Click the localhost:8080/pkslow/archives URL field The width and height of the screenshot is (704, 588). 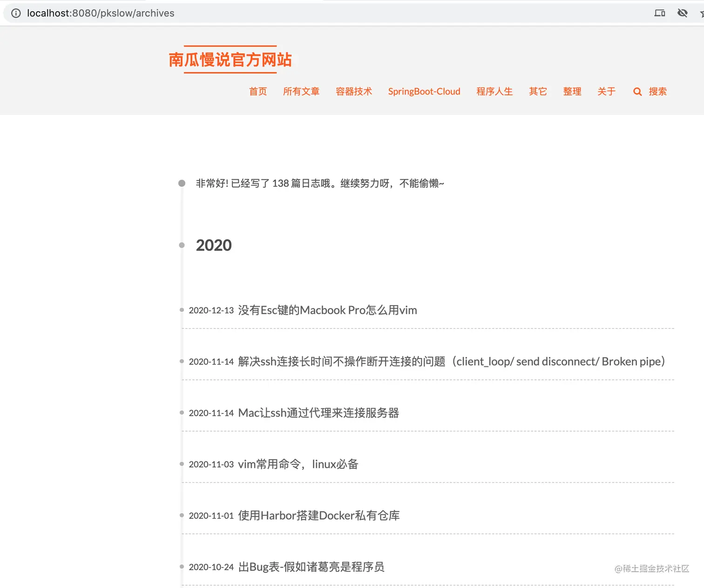coord(101,13)
